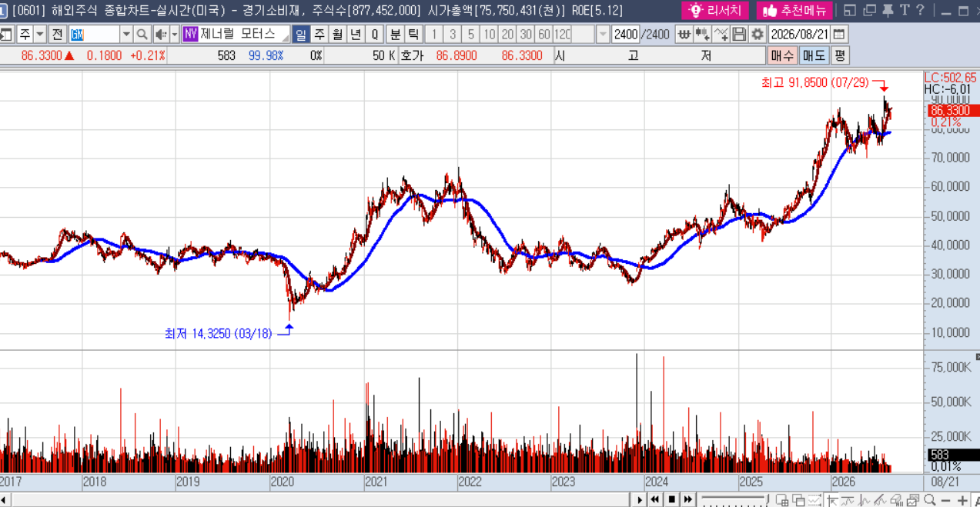Open the stock search magnifier
The image size is (980, 507).
[x=142, y=35]
